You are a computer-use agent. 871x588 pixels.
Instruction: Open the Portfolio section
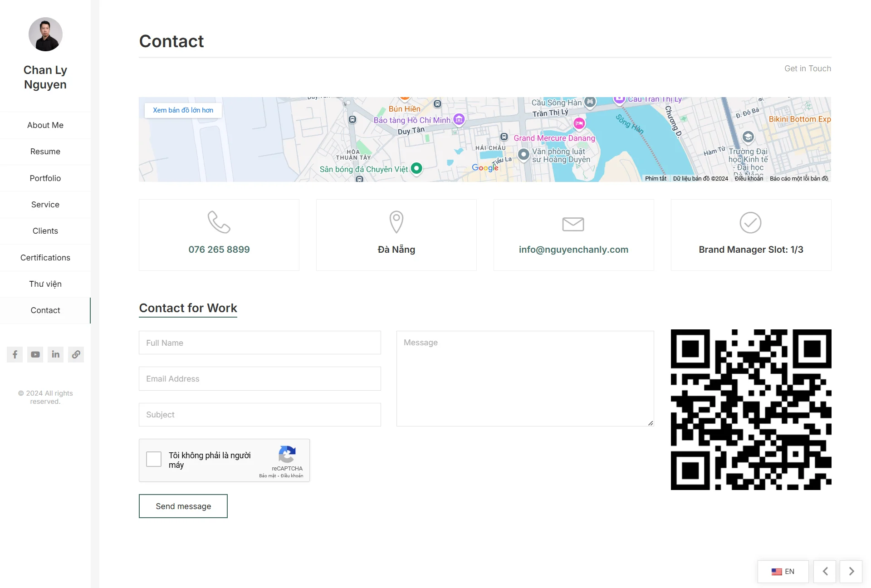45,178
